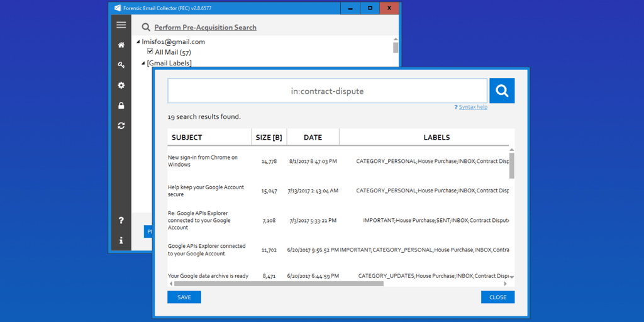Click date 6/20/2017 9:56:52 PM
The width and height of the screenshot is (644, 322).
[x=313, y=250]
